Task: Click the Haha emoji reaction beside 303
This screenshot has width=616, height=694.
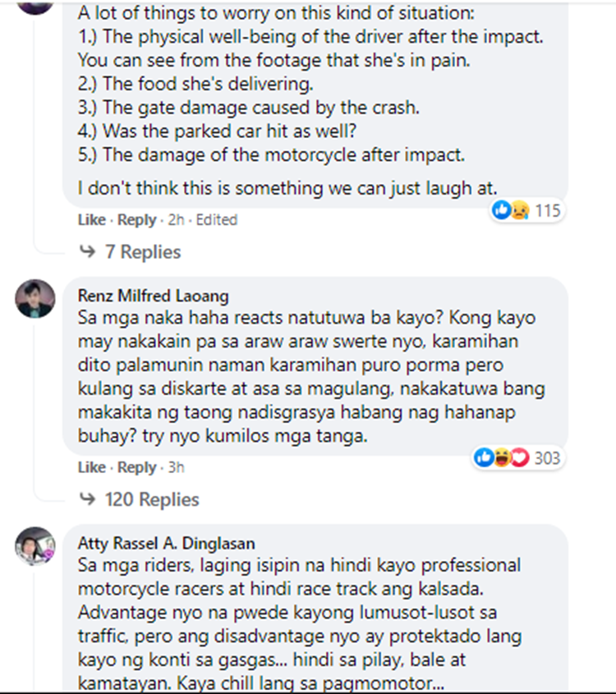Action: (x=501, y=457)
